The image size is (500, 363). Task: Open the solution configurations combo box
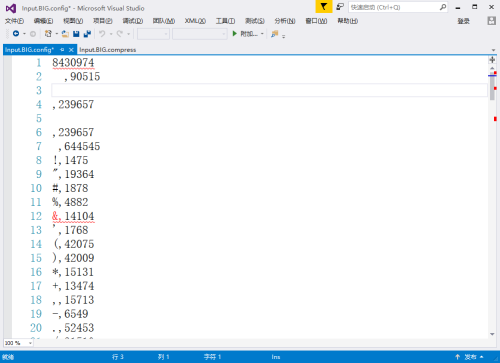(x=153, y=34)
